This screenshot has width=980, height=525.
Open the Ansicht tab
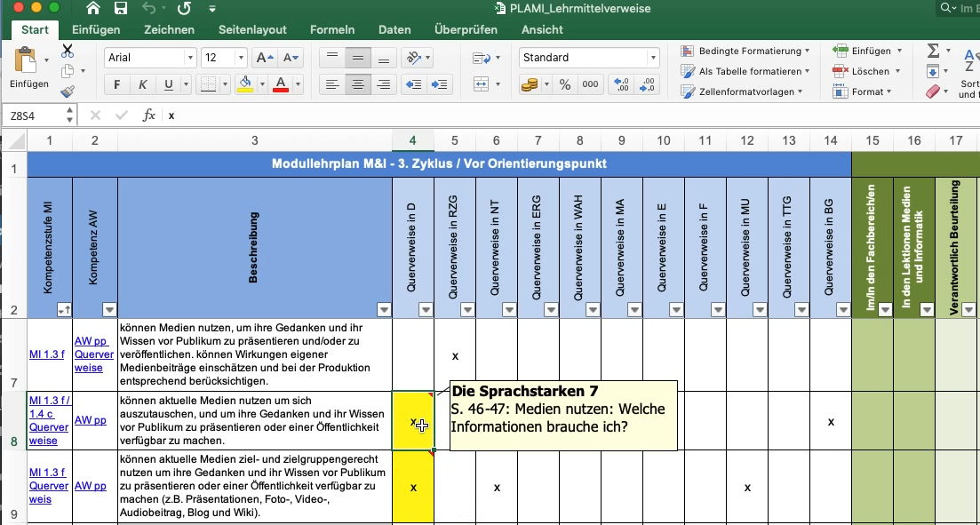pyautogui.click(x=542, y=29)
